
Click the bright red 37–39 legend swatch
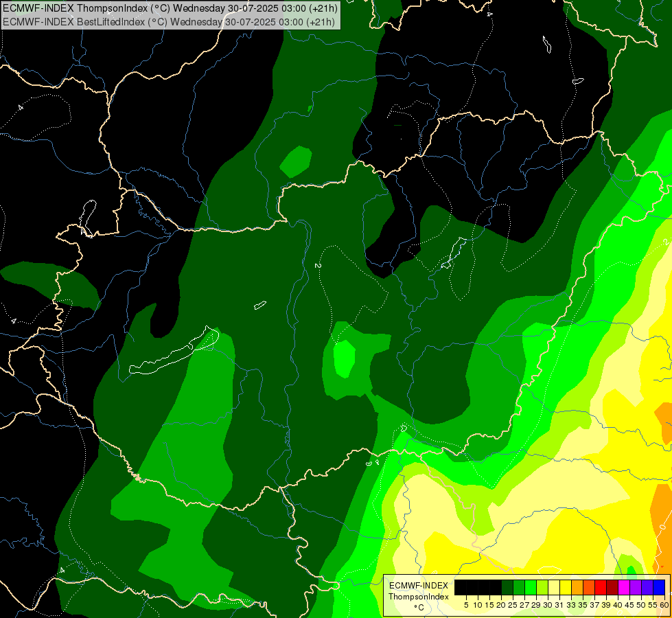click(x=601, y=587)
